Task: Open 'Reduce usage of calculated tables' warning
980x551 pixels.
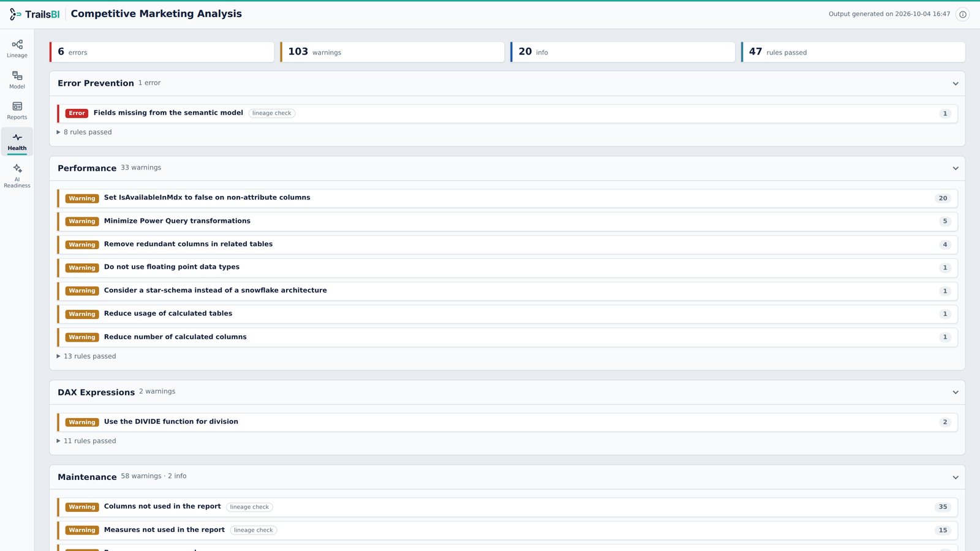Action: [x=507, y=314]
